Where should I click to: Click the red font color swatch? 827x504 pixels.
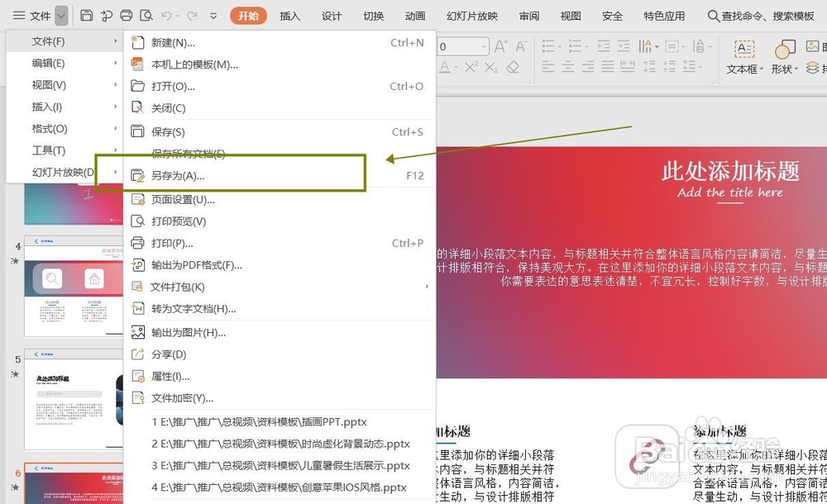(x=445, y=70)
